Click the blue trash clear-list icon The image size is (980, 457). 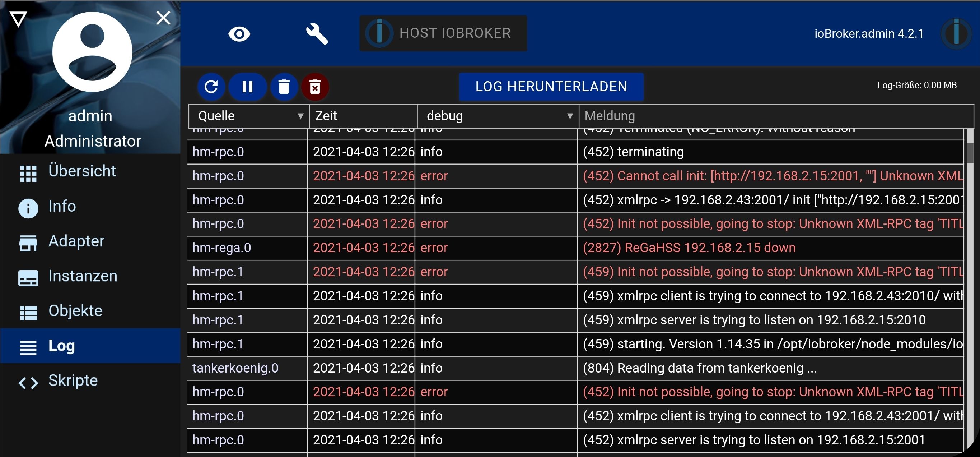284,87
